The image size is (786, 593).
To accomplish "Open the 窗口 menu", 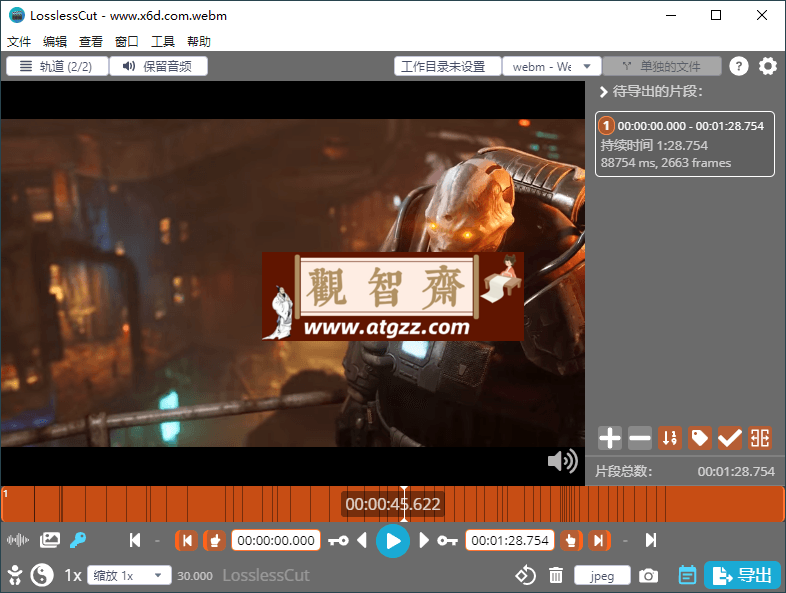I will click(127, 42).
